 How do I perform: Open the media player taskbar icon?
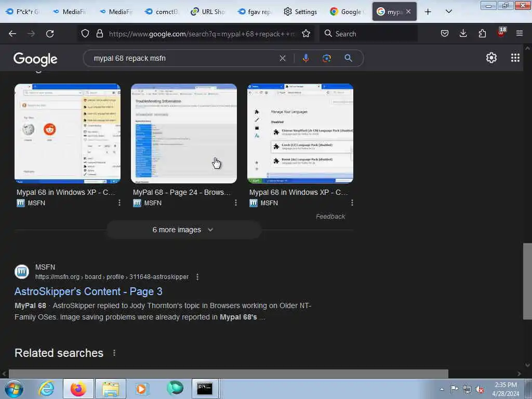pyautogui.click(x=141, y=389)
